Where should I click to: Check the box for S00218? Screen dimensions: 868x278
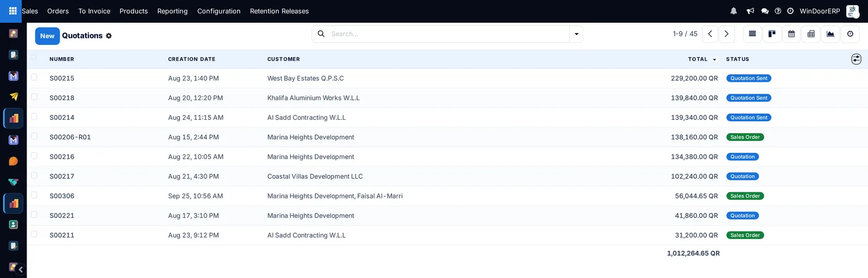tap(34, 97)
